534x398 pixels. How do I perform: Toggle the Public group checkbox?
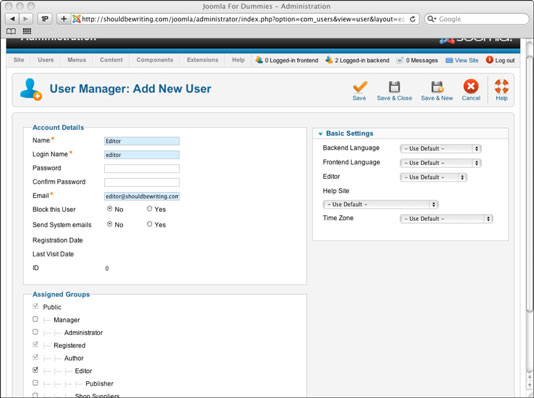(x=35, y=306)
